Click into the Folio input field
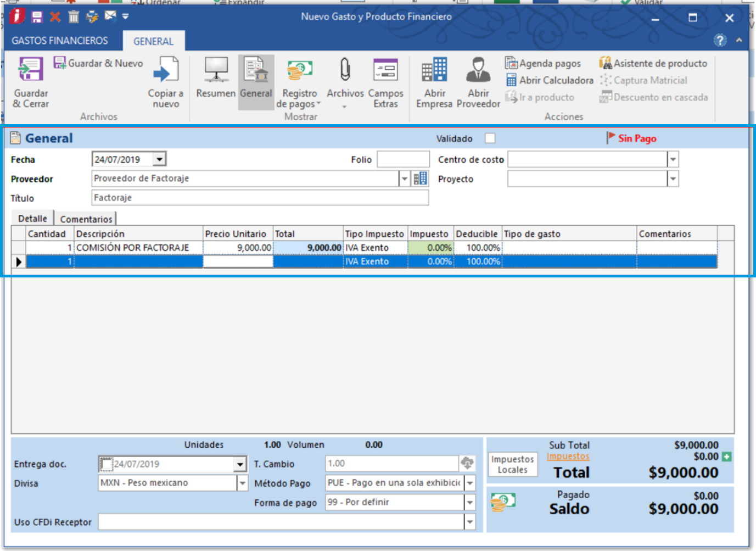 click(403, 160)
